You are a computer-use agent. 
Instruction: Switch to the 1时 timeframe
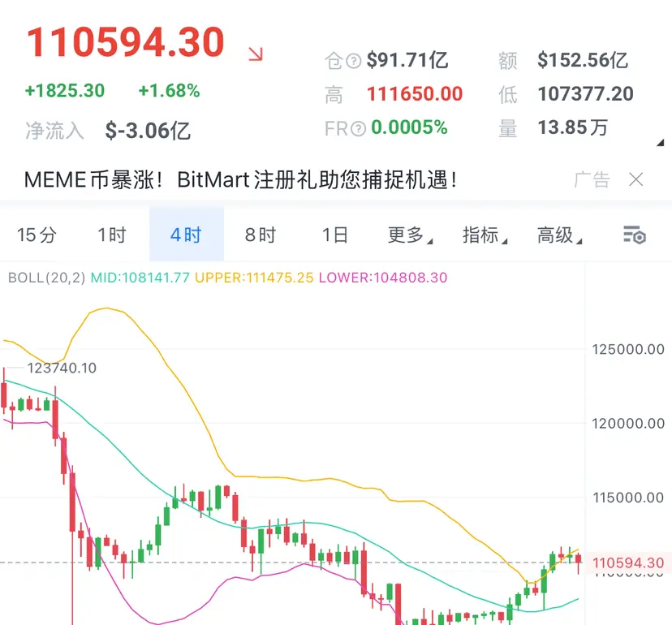coord(112,235)
